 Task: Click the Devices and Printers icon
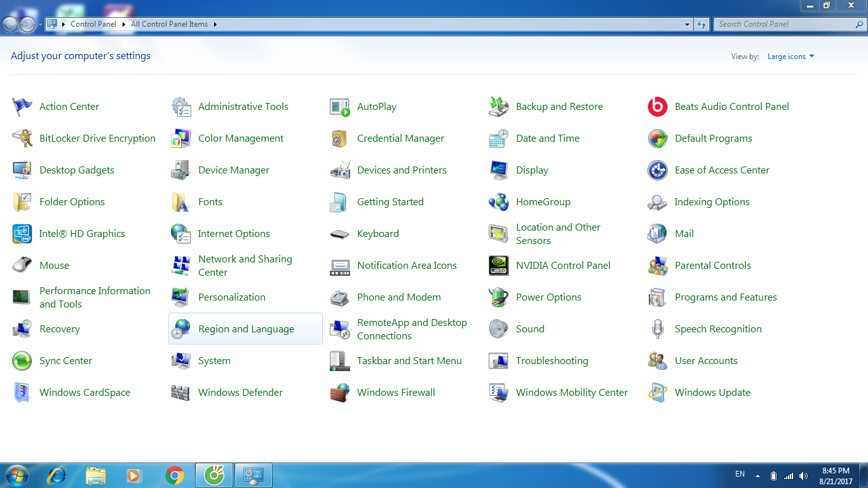click(x=340, y=170)
